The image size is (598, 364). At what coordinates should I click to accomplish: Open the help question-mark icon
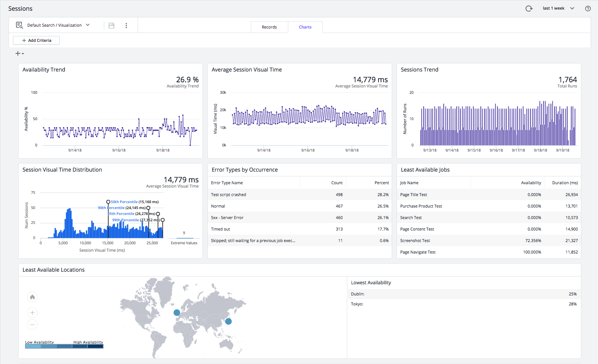(x=588, y=9)
